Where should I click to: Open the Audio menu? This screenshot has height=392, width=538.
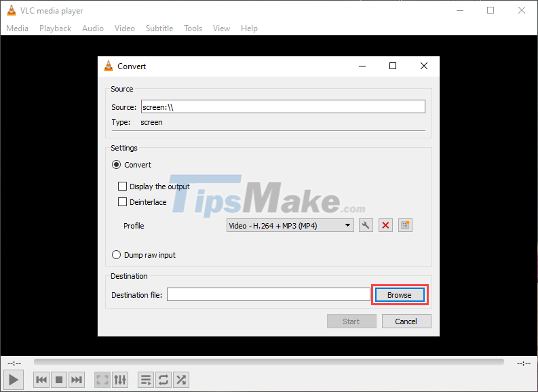coord(93,28)
